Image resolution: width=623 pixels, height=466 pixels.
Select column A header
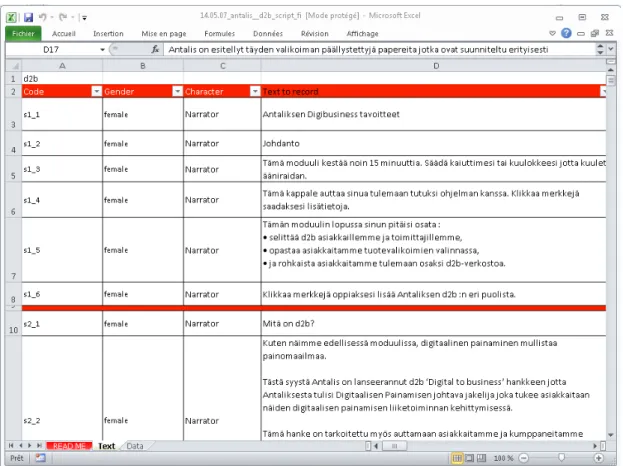pos(62,66)
